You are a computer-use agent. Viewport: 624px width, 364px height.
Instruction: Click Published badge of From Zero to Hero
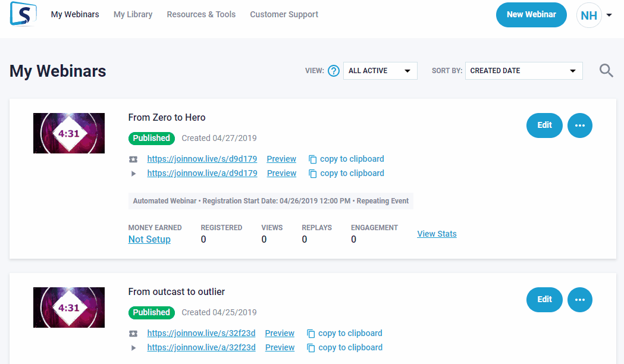pyautogui.click(x=152, y=138)
